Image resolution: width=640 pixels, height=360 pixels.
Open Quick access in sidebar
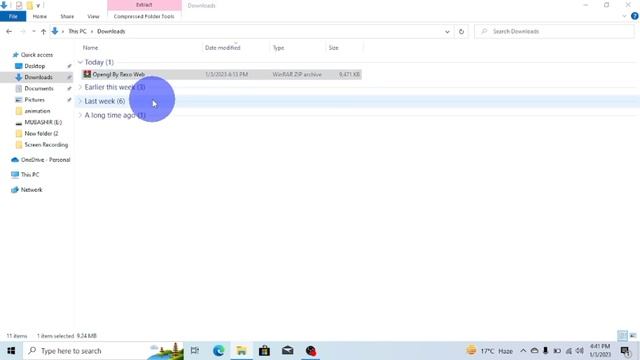click(37, 55)
